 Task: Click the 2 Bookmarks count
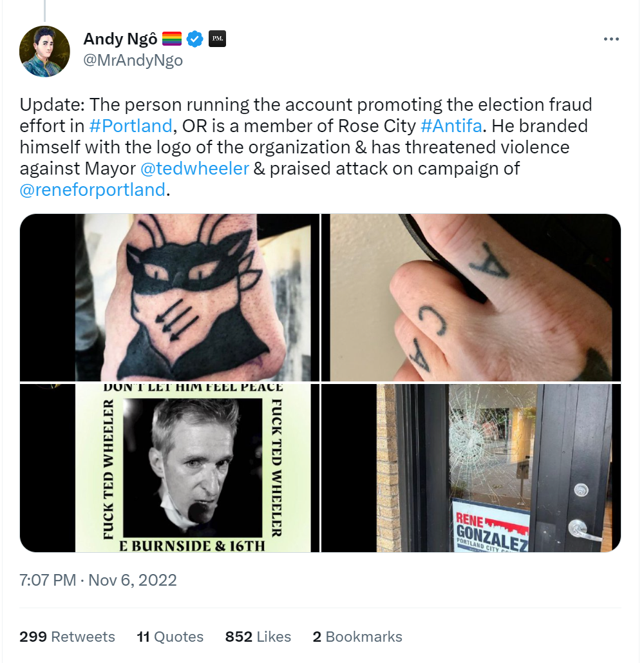point(357,637)
